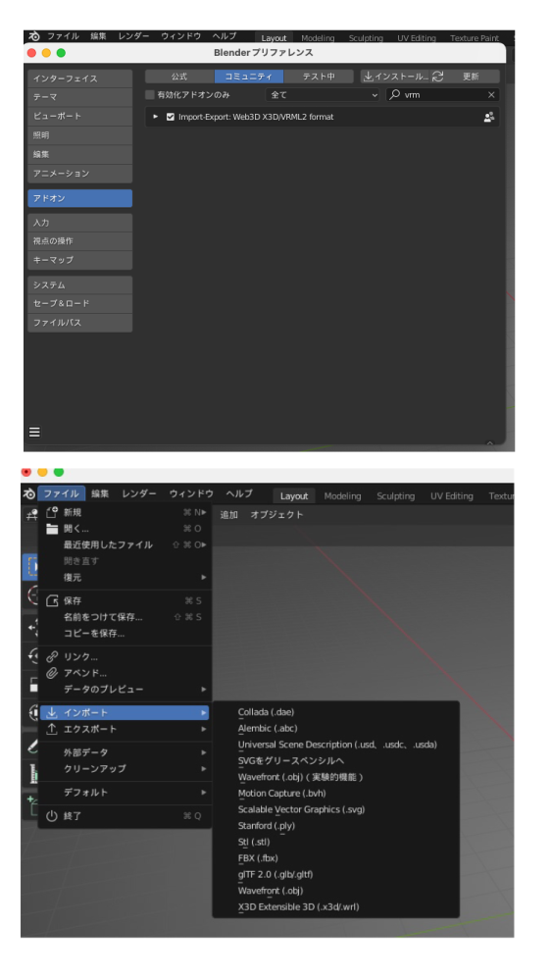The image size is (551, 980).
Task: Open ファイルパス preferences section
Action: click(80, 323)
